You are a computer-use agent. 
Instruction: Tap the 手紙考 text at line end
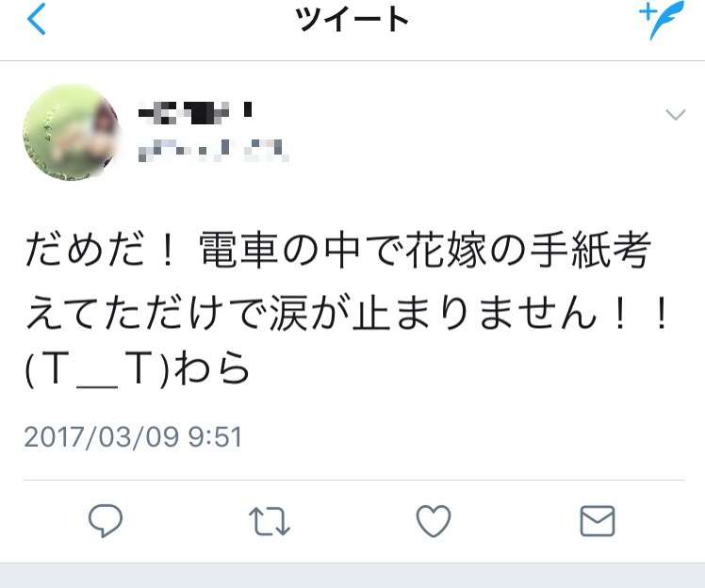591,249
